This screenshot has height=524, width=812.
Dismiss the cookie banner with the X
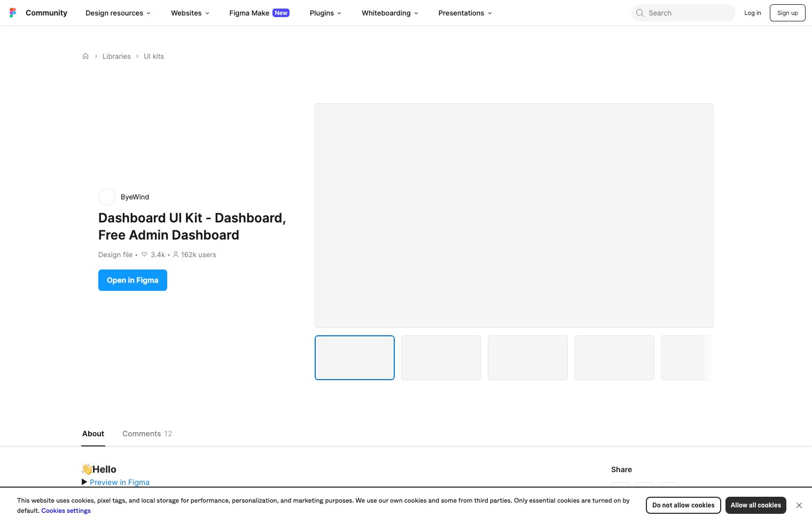click(x=799, y=505)
